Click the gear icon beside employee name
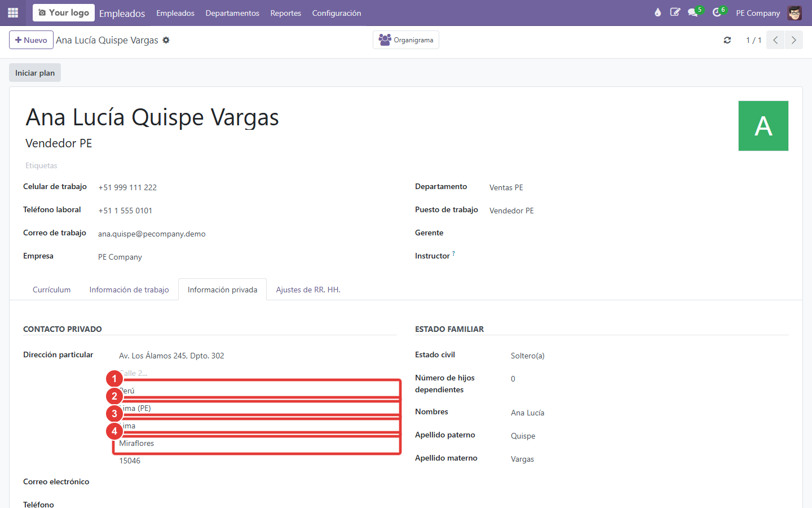 tap(166, 40)
